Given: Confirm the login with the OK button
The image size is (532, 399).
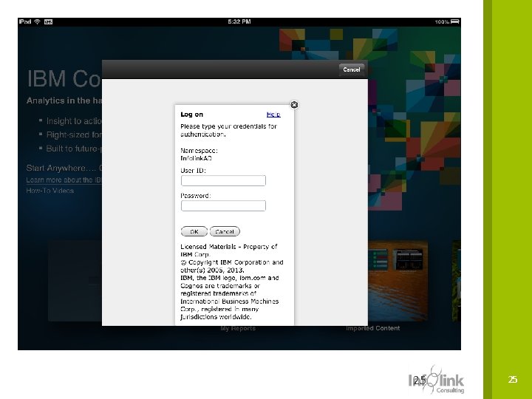Looking at the screenshot, I should point(194,231).
